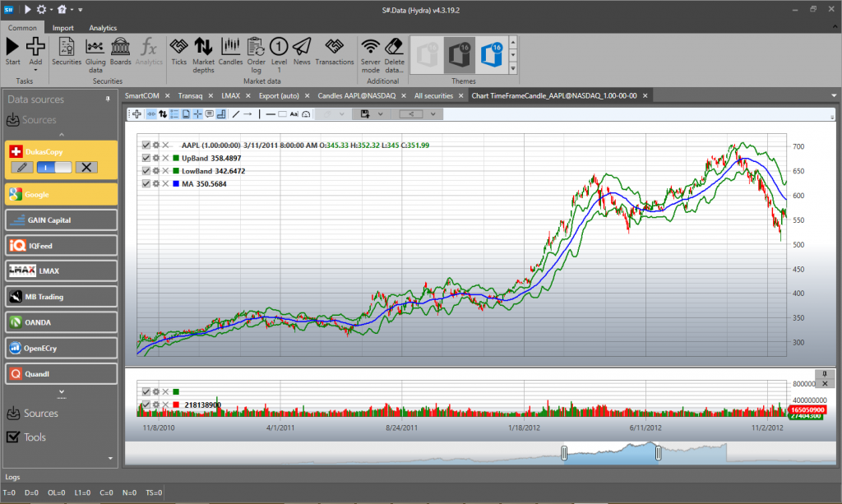Open the Securities icon in ribbon

67,51
